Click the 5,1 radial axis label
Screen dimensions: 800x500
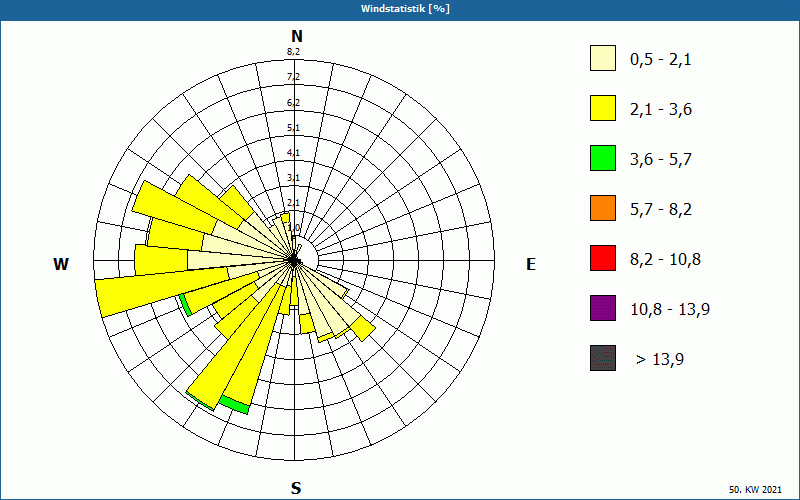coord(293,128)
